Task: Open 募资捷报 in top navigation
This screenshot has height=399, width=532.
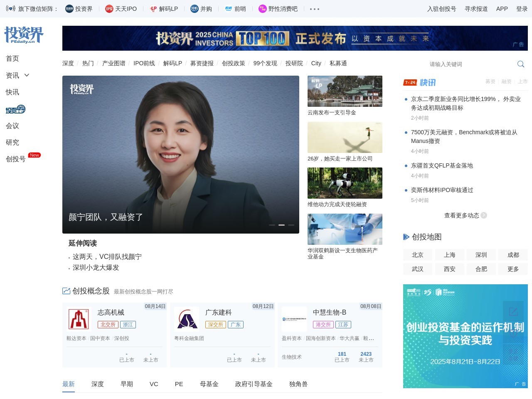Action: tap(202, 63)
